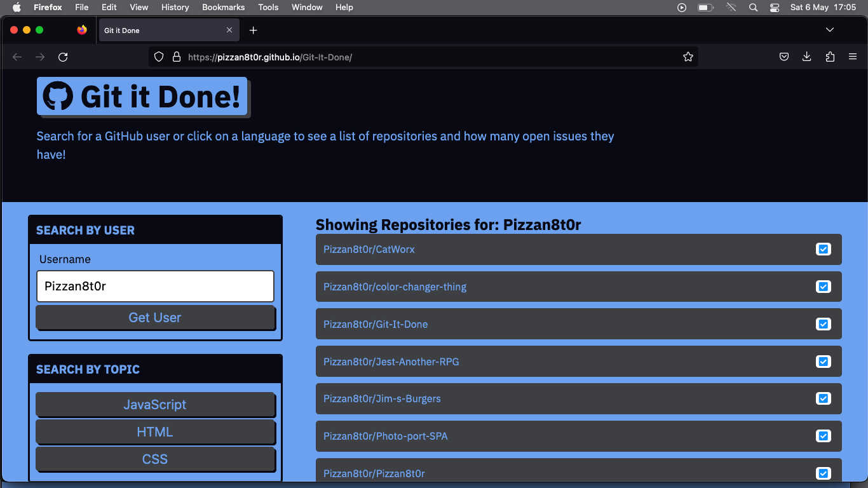Open the tracking protection shield in address bar

pyautogui.click(x=159, y=57)
